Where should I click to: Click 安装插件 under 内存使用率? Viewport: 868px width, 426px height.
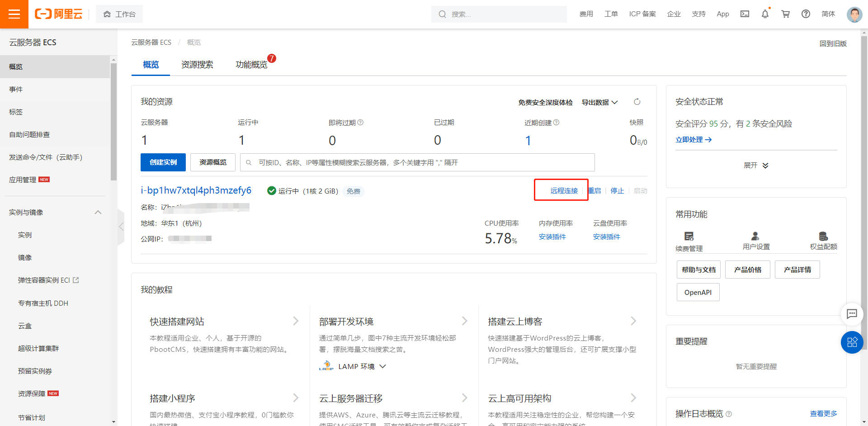(x=552, y=237)
